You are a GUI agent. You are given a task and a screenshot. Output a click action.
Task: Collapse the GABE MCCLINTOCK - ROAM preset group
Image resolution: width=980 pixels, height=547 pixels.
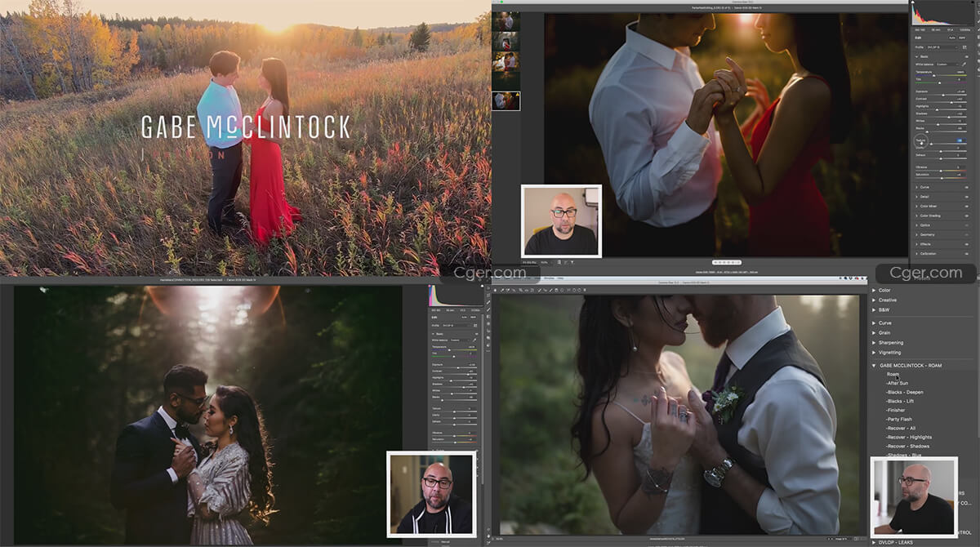pyautogui.click(x=874, y=366)
